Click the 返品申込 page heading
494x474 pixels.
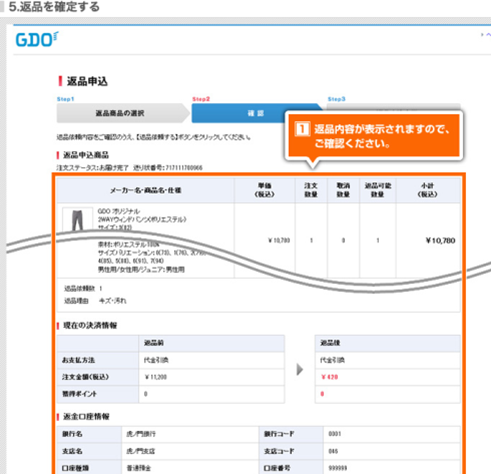click(87, 81)
